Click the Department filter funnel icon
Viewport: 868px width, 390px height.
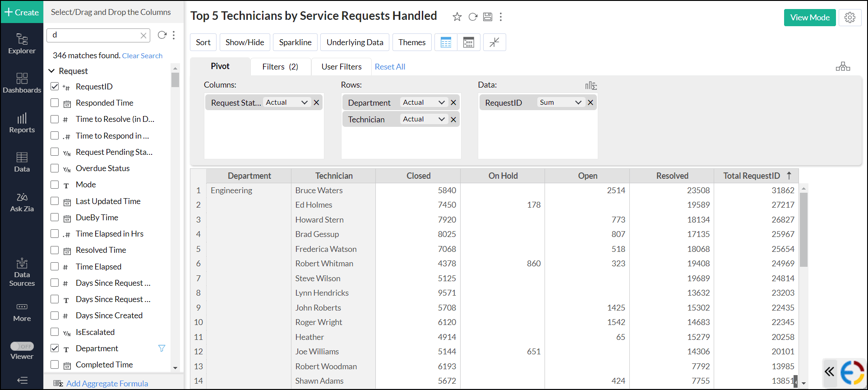[x=162, y=348]
